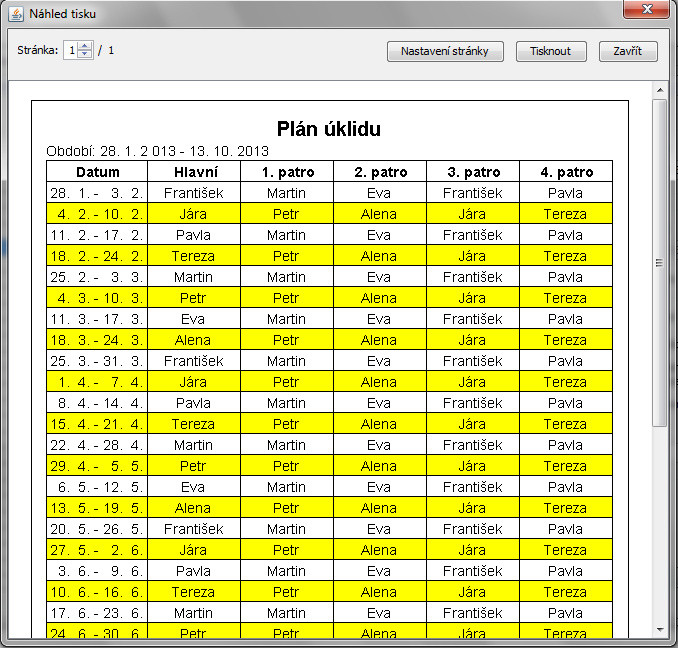Click Alena in Hlavní, row 18. 3.

click(x=193, y=340)
